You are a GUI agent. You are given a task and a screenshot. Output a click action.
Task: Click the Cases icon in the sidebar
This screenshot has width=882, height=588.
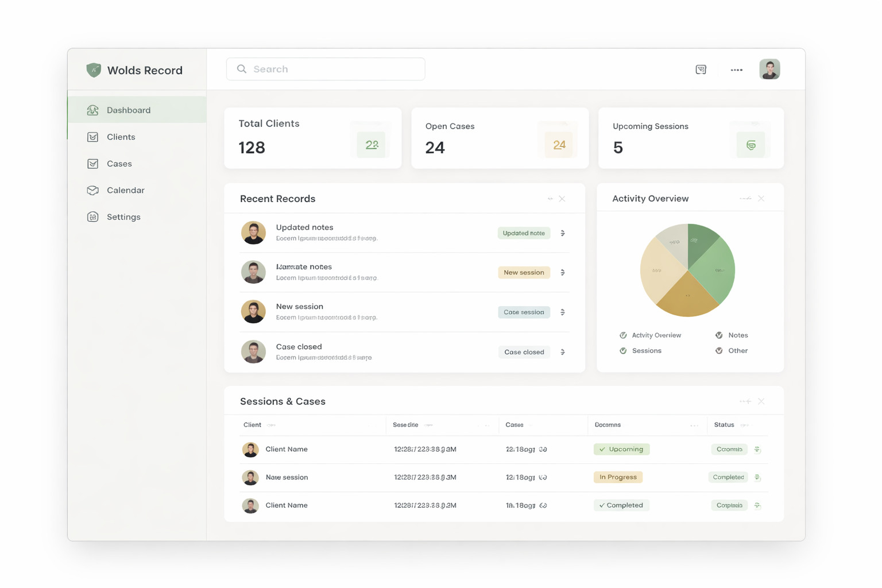pyautogui.click(x=92, y=164)
